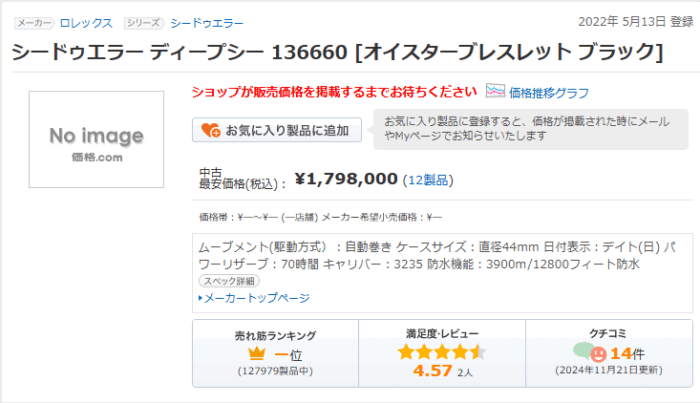Open the 価格推移グラフ text link
Image resolution: width=700 pixels, height=403 pixels.
click(549, 93)
